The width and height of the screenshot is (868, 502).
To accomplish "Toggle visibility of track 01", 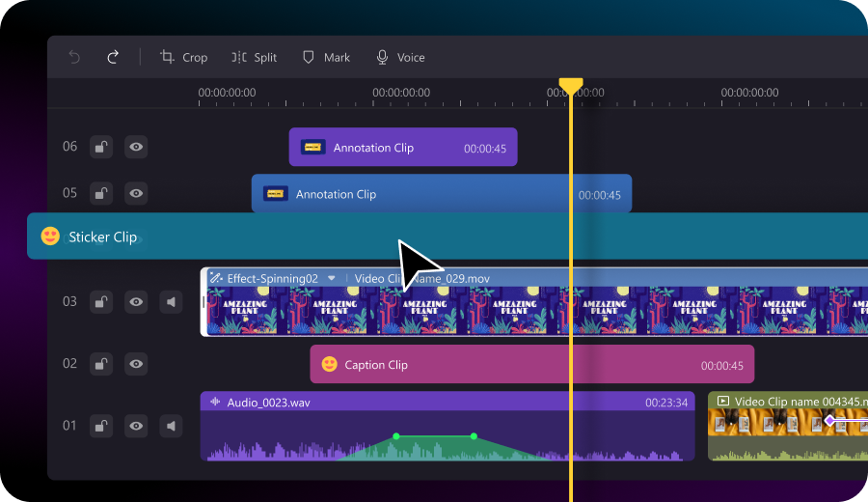I will click(x=136, y=426).
